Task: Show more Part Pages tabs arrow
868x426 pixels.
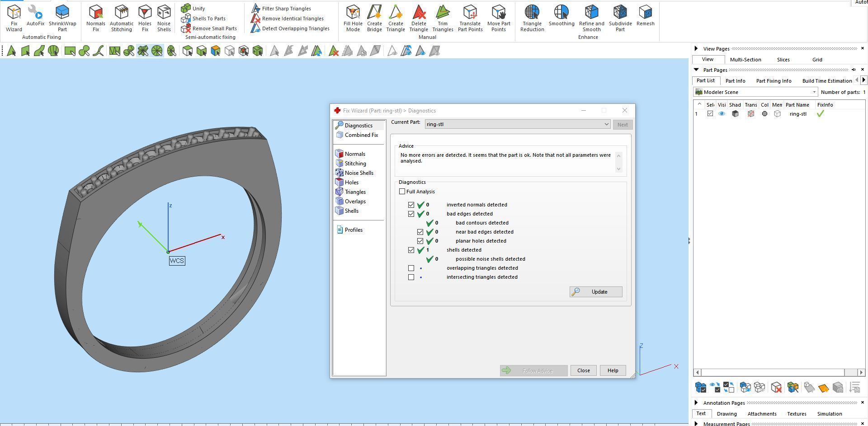Action: coord(863,80)
